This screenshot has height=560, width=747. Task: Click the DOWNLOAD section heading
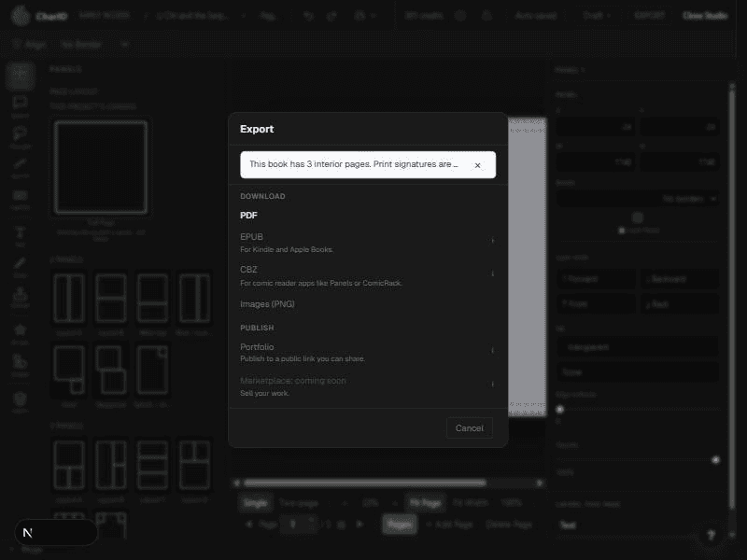point(262,196)
